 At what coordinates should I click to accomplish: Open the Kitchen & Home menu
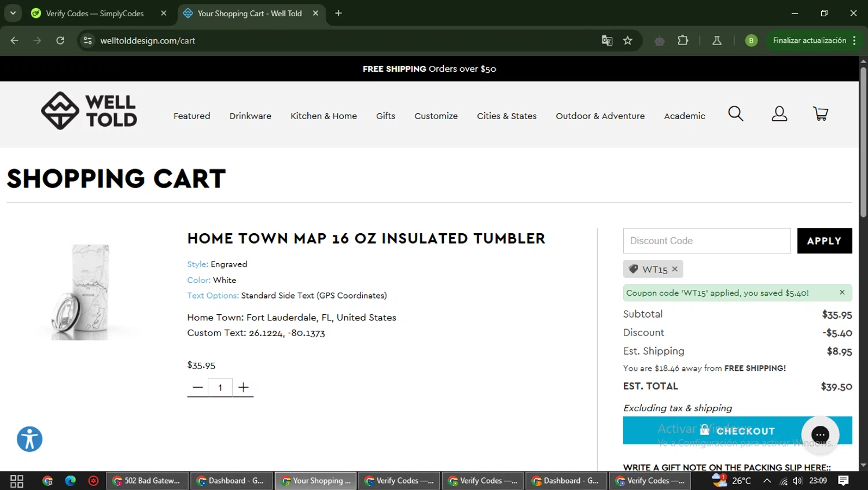[x=323, y=116]
